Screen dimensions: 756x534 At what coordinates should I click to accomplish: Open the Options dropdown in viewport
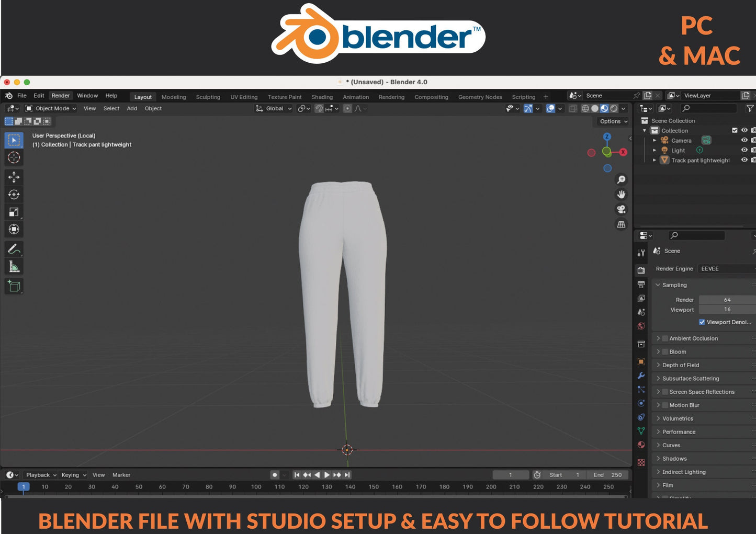pos(613,121)
